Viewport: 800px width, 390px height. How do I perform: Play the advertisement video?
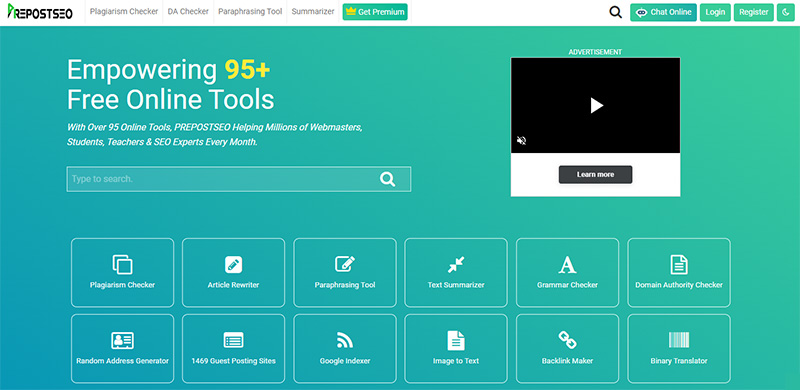tap(596, 106)
